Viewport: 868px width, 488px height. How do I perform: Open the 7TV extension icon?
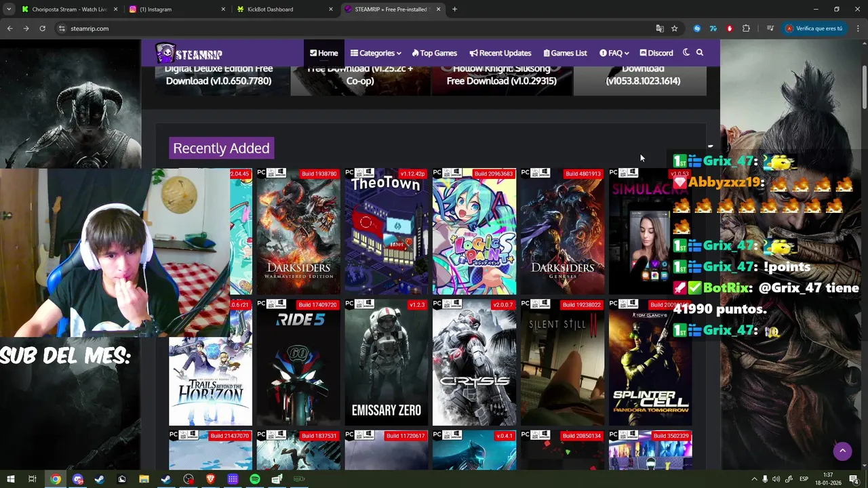(713, 28)
